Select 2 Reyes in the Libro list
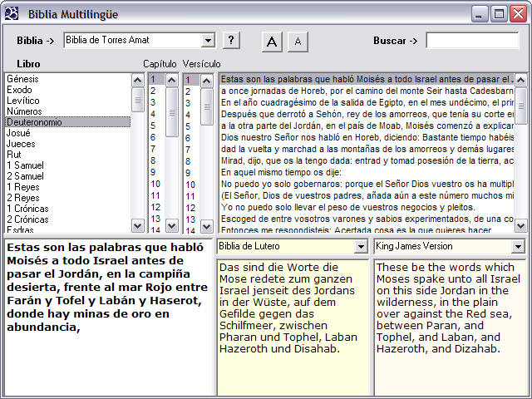This screenshot has height=399, width=532. [x=68, y=198]
